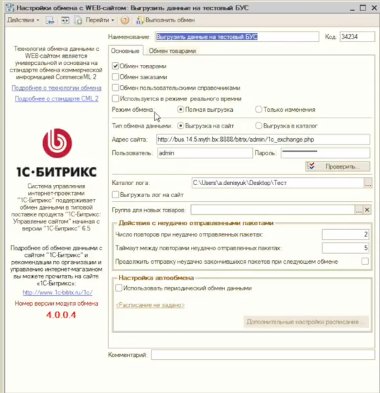380x393 pixels.
Task: Click the version number 4.0.0.4
Action: (61, 315)
